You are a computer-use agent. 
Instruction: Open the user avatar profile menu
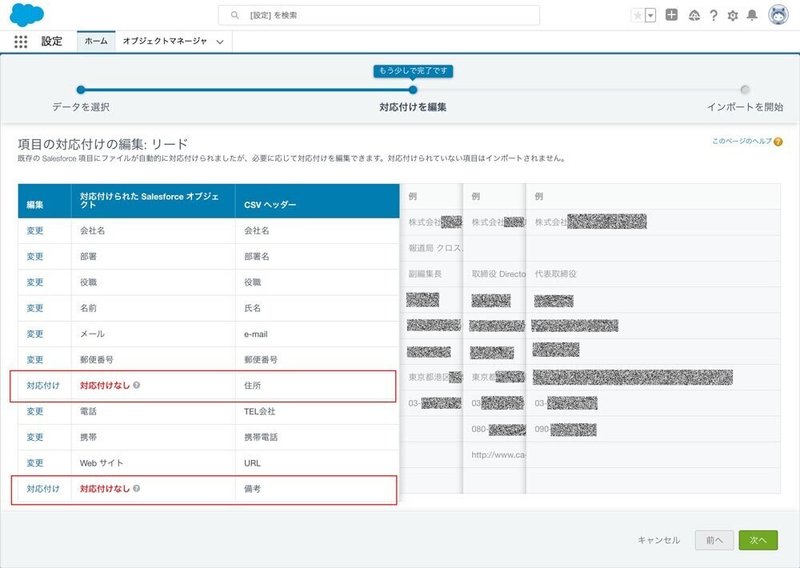(779, 15)
